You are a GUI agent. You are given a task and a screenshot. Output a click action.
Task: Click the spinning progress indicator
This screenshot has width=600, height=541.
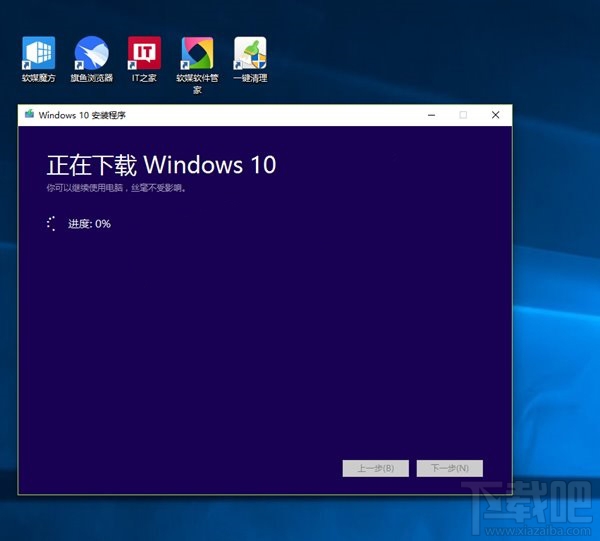(x=53, y=224)
